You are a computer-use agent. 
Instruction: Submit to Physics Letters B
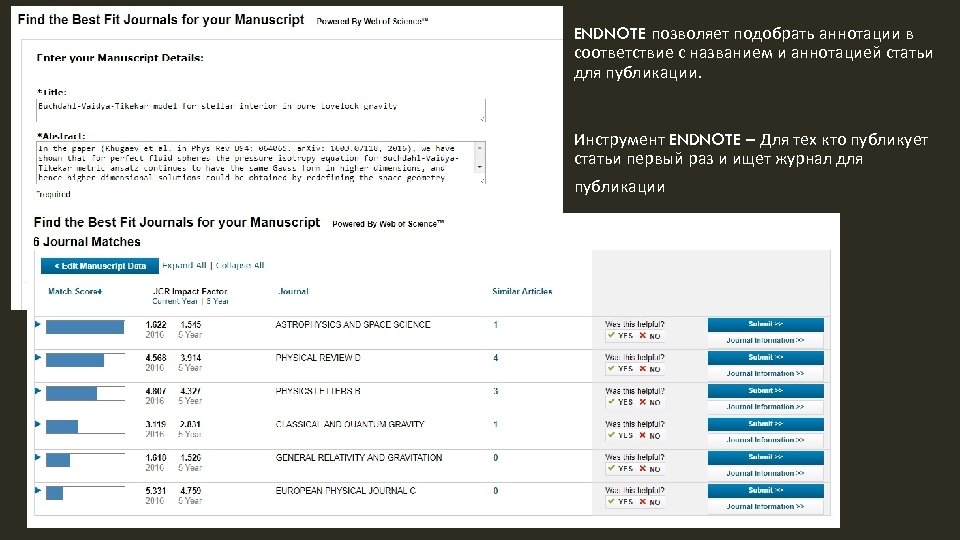(765, 391)
